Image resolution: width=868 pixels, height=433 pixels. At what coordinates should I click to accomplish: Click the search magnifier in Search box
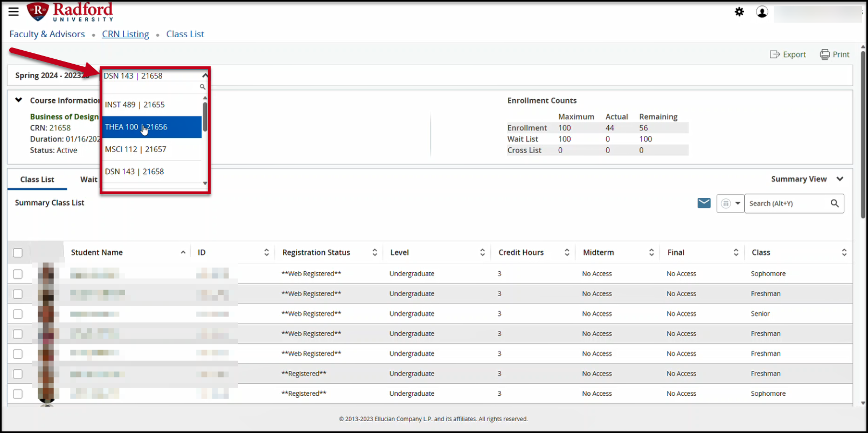835,203
